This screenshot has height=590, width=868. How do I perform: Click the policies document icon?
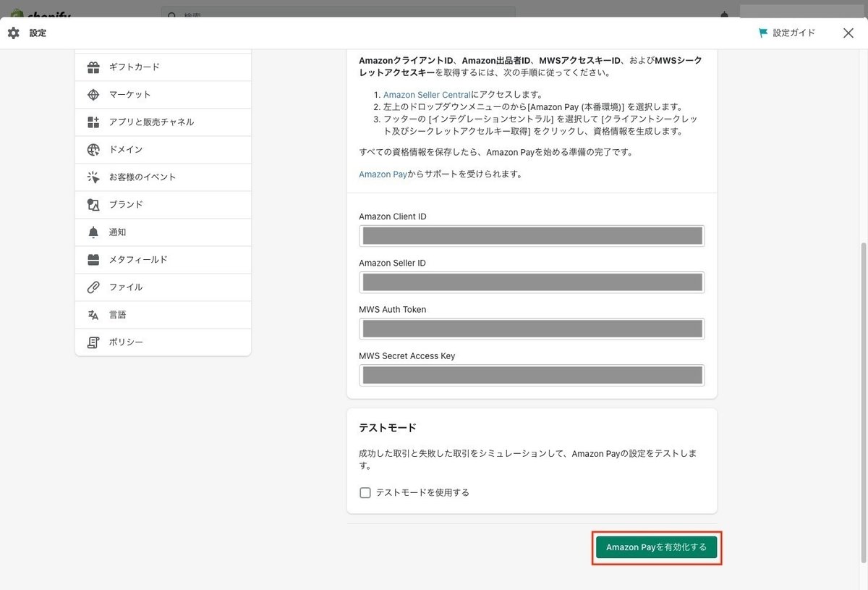(93, 342)
